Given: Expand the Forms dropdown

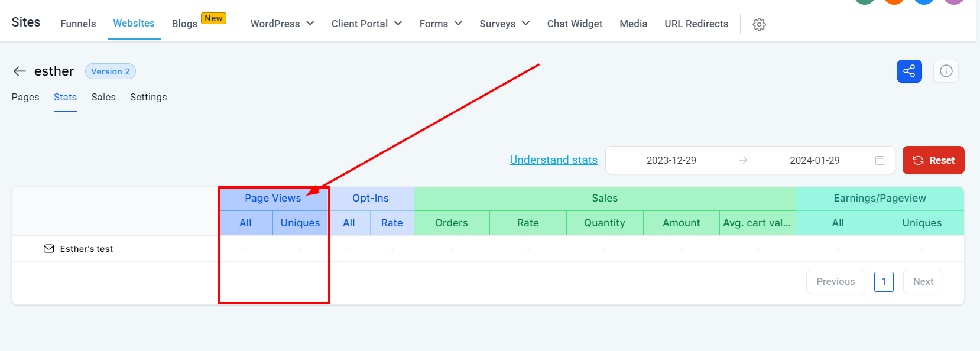Looking at the screenshot, I should coord(440,24).
